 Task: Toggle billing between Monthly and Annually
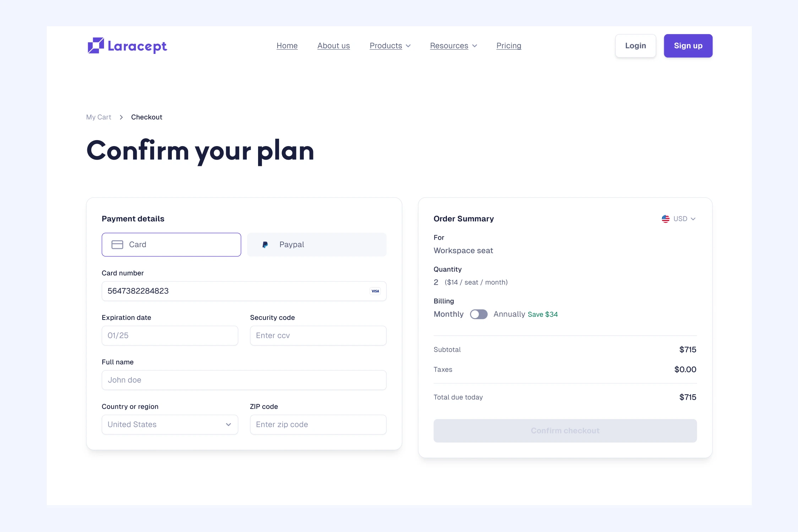[479, 315]
